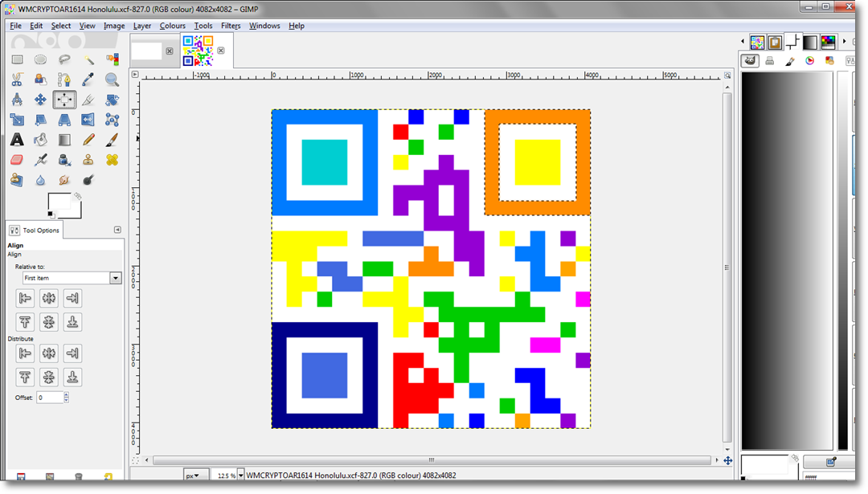Screen dimensions: 868x494
Task: Select the Smudge tool
Action: 64,180
